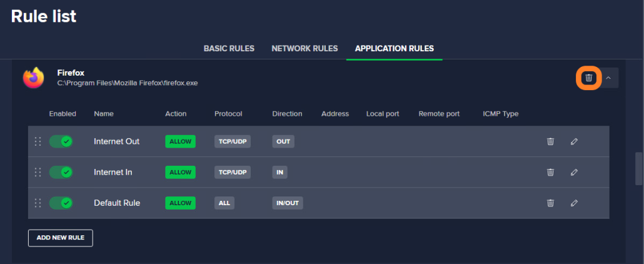
Task: Disable the Internet Out rule toggle
Action: [x=61, y=141]
